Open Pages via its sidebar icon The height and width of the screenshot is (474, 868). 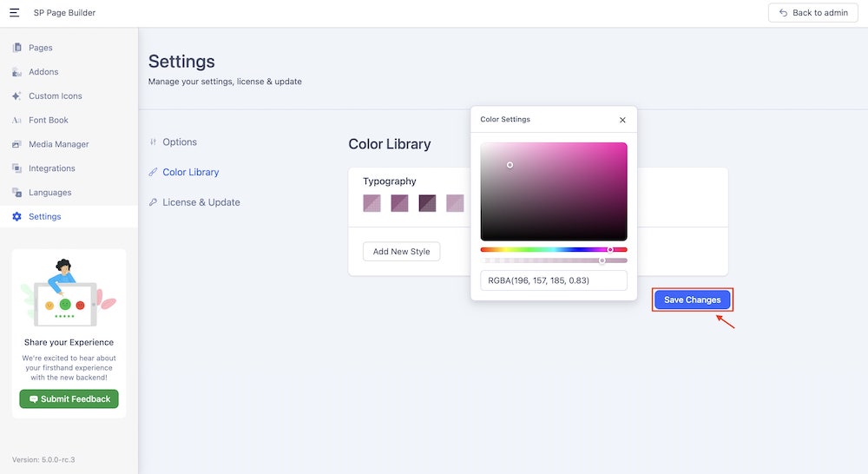point(16,48)
